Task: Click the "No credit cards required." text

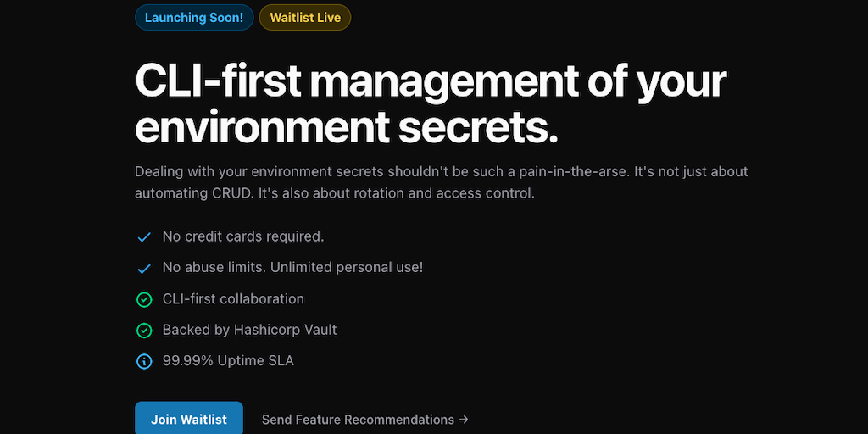Action: pos(243,236)
